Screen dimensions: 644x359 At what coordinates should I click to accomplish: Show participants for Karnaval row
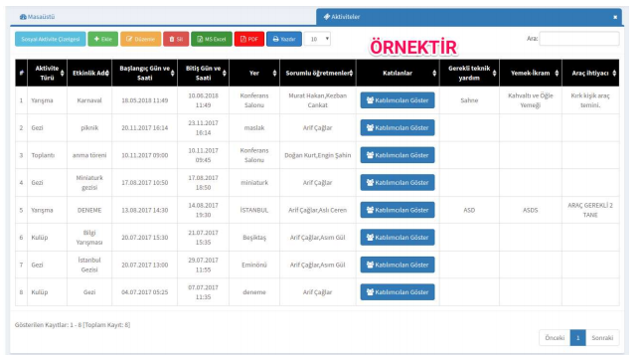click(398, 100)
